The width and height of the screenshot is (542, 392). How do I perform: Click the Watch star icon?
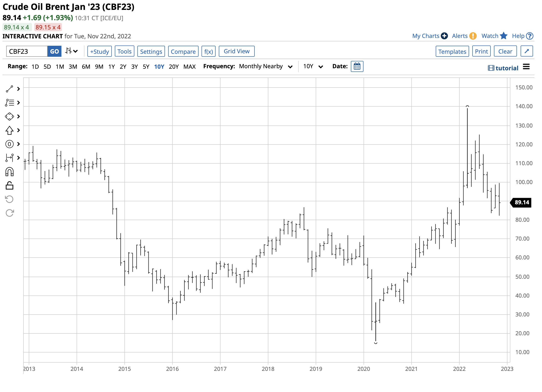tap(504, 36)
